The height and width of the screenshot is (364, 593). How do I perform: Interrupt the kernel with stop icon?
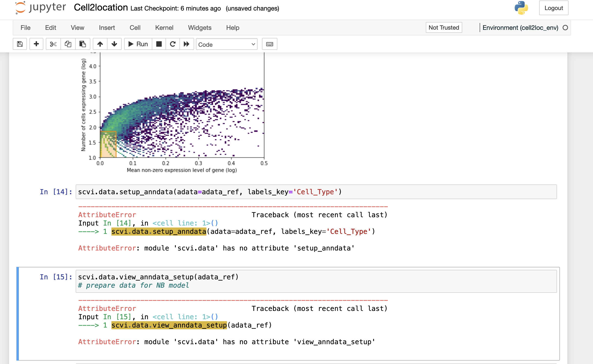click(x=159, y=44)
